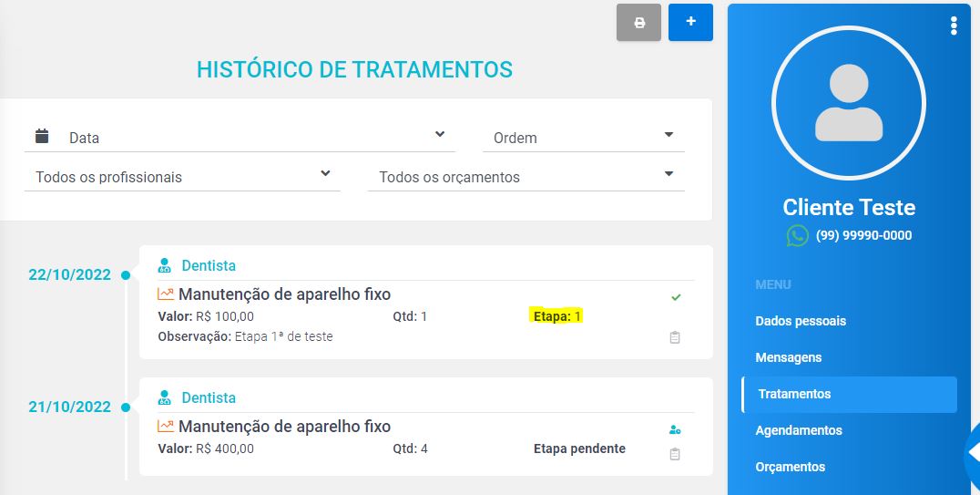This screenshot has height=495, width=980.
Task: Click Valor: R$ 400,00 text
Action: click(206, 449)
